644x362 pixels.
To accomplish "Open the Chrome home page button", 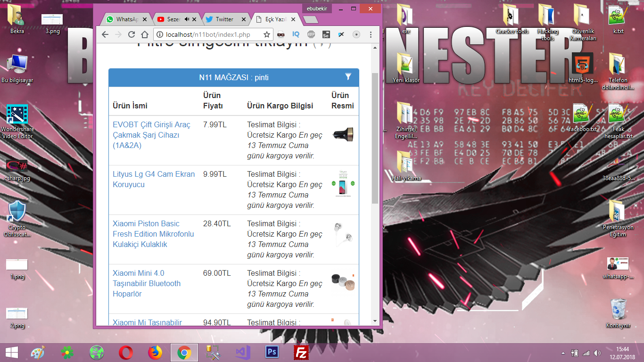I will (x=145, y=34).
